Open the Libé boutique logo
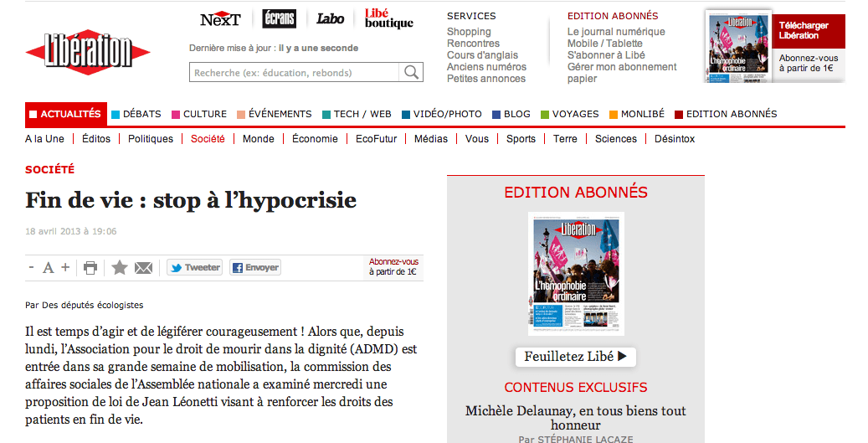Image resolution: width=868 pixels, height=443 pixels. (388, 18)
